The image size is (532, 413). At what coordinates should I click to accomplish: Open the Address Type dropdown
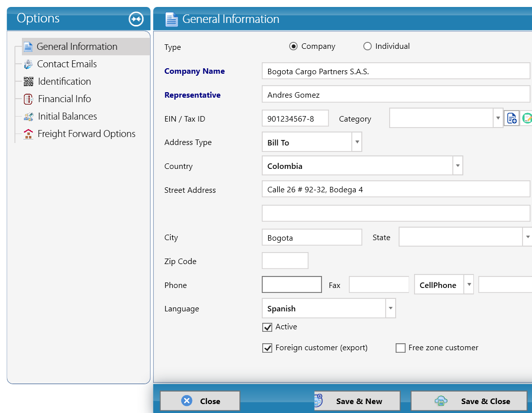click(x=357, y=142)
